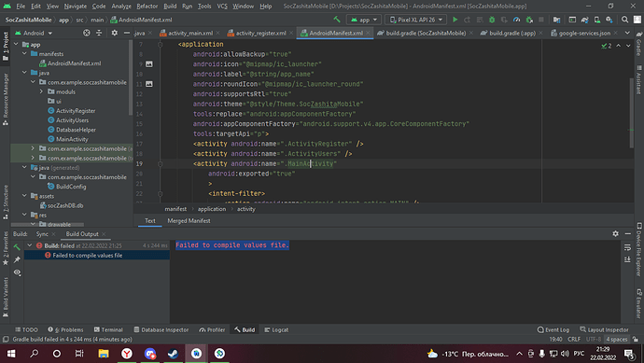644x363 pixels.
Task: Open the Refactor menu
Action: click(147, 7)
